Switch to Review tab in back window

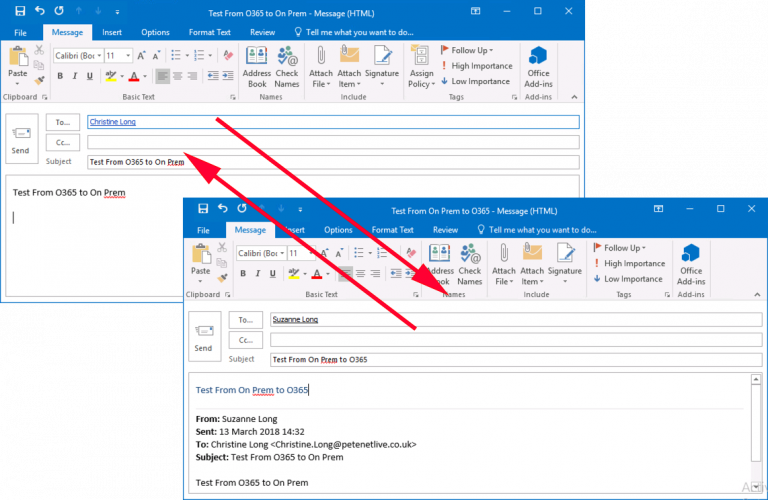[x=263, y=32]
